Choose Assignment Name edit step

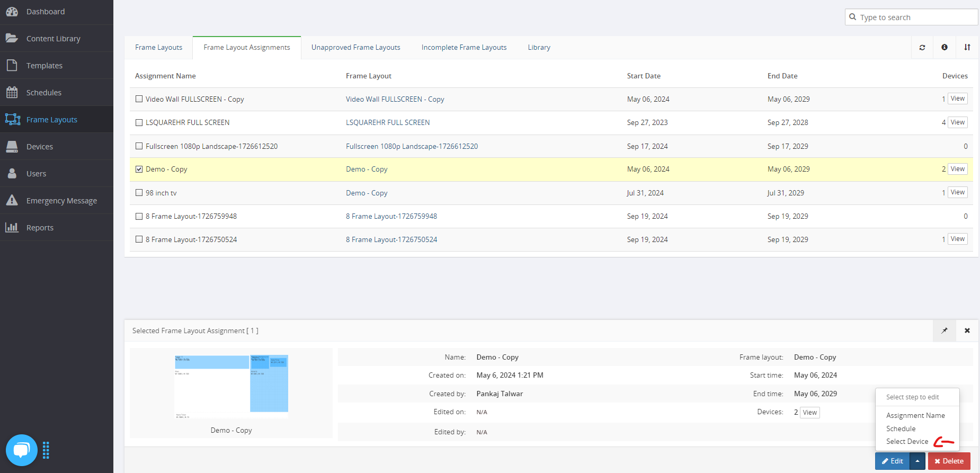(x=915, y=415)
